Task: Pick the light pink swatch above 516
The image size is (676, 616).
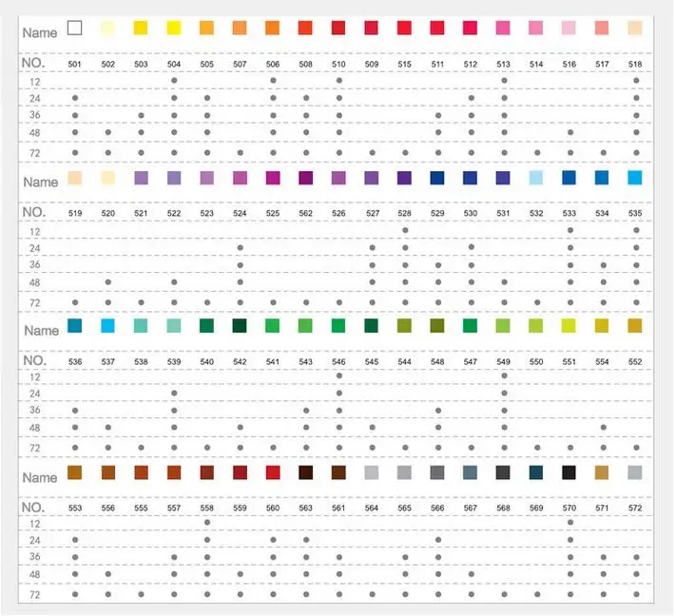Action: [x=570, y=28]
